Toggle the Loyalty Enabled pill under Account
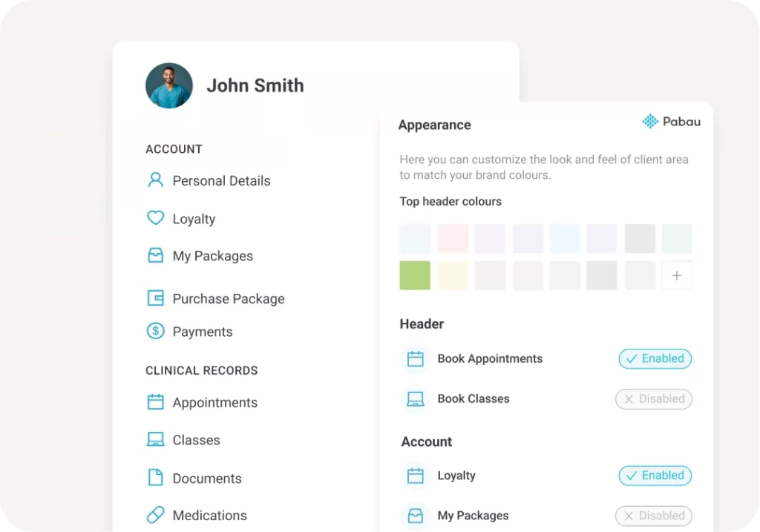Screen dimensions: 760x532 pos(655,476)
